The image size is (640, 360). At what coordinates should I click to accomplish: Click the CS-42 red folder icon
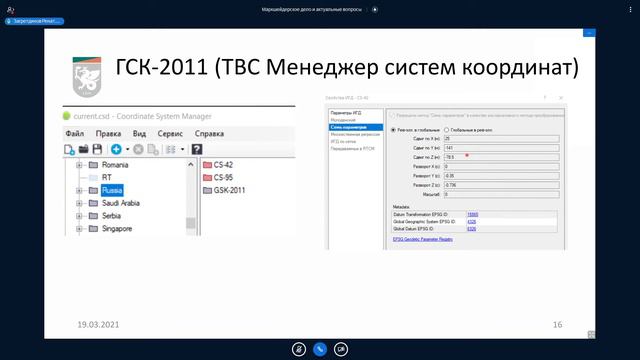(x=207, y=165)
